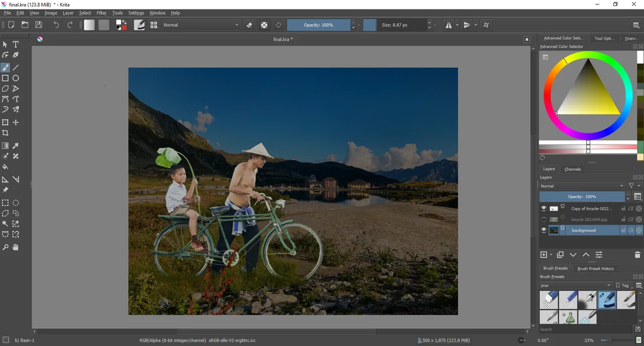Adjust the layer Opacity slider in Layers
The width and height of the screenshot is (644, 346).
[x=582, y=197]
